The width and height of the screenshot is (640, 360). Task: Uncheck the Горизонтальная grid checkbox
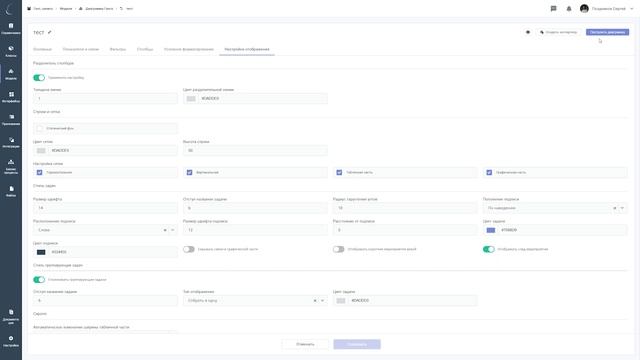40,173
